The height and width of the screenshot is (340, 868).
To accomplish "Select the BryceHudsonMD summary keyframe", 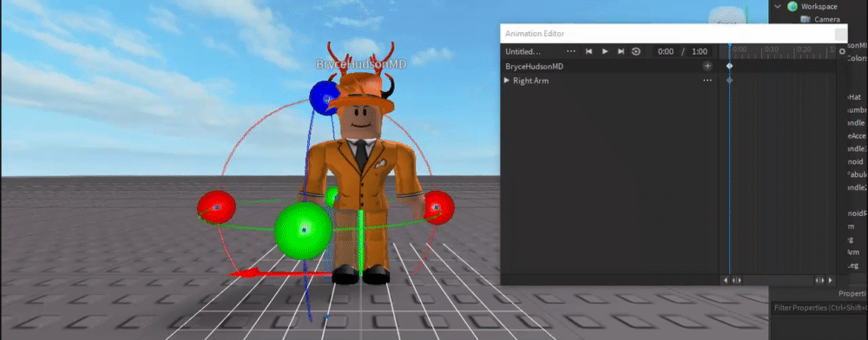I will click(x=730, y=66).
